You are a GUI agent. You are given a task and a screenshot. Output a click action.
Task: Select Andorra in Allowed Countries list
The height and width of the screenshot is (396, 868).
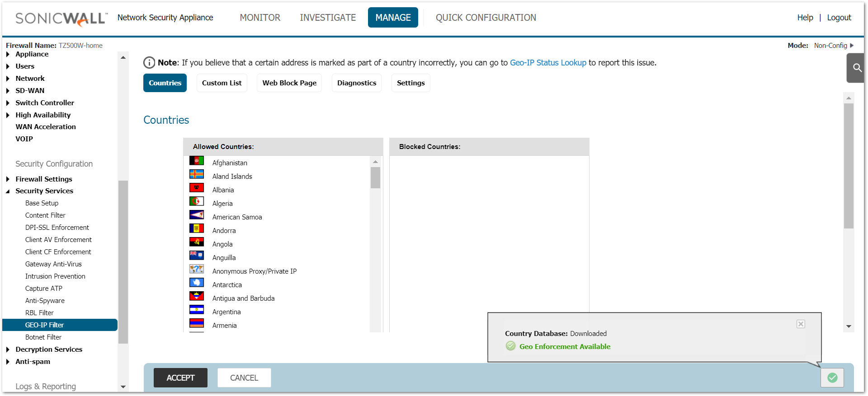pos(224,231)
